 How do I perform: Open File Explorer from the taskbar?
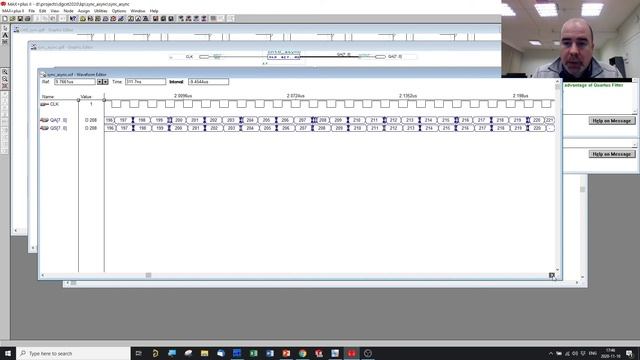[x=204, y=353]
